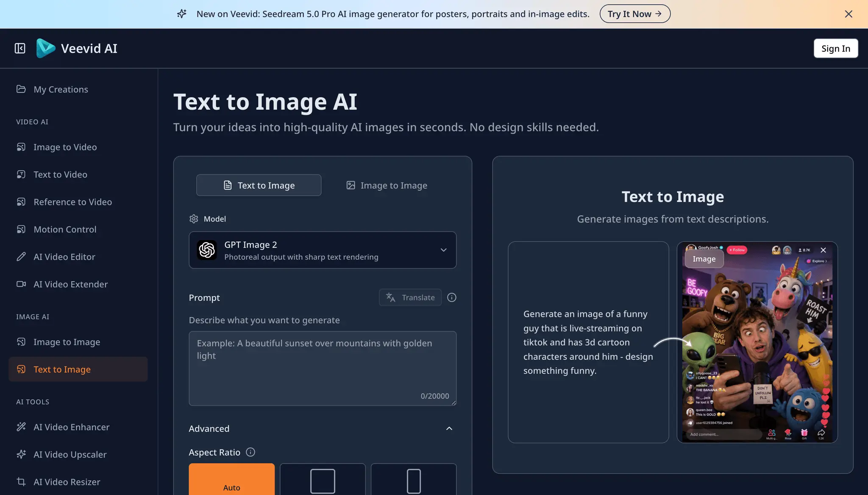Viewport: 868px width, 495px height.
Task: Choose the square aspect ratio option
Action: [x=323, y=479]
